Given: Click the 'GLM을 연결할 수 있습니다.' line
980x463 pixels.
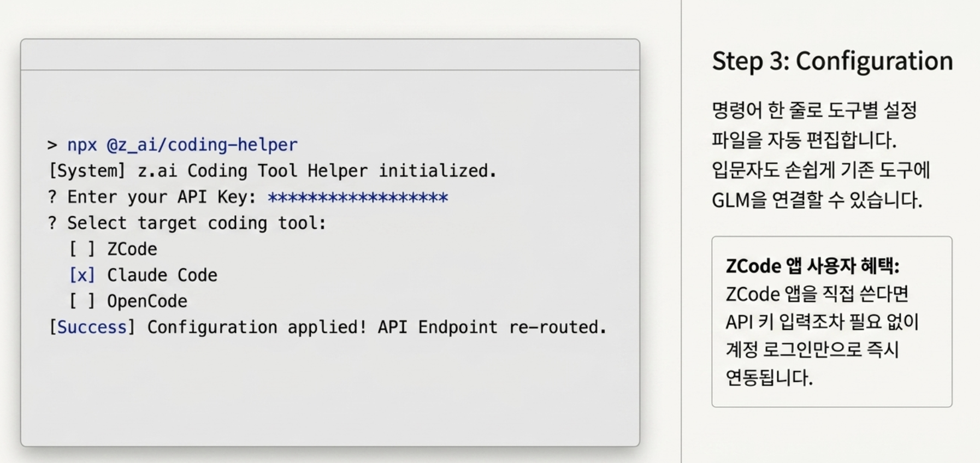Looking at the screenshot, I should coord(817,200).
